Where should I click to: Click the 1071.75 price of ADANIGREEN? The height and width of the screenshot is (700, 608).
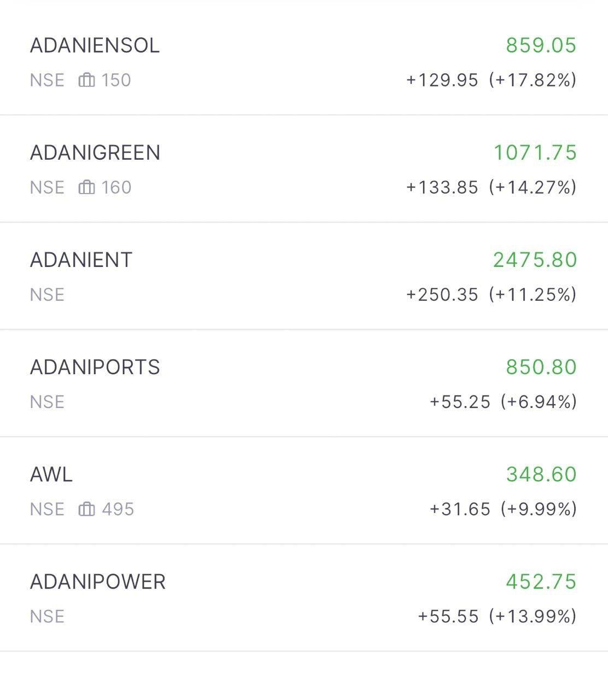[x=535, y=153]
